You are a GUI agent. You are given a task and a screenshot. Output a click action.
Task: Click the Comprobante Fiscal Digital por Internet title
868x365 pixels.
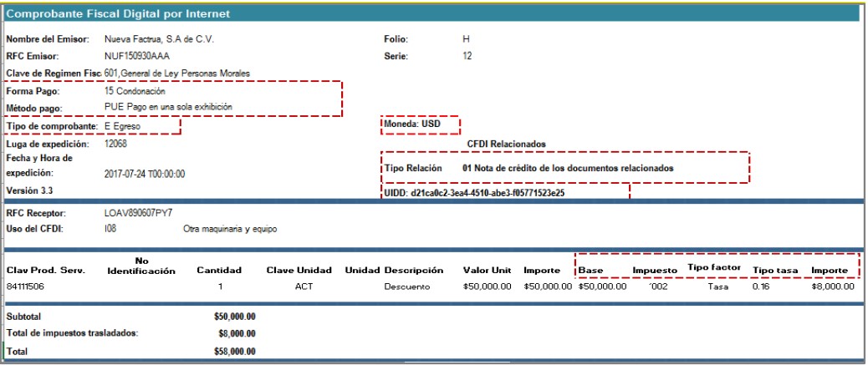pos(119,15)
